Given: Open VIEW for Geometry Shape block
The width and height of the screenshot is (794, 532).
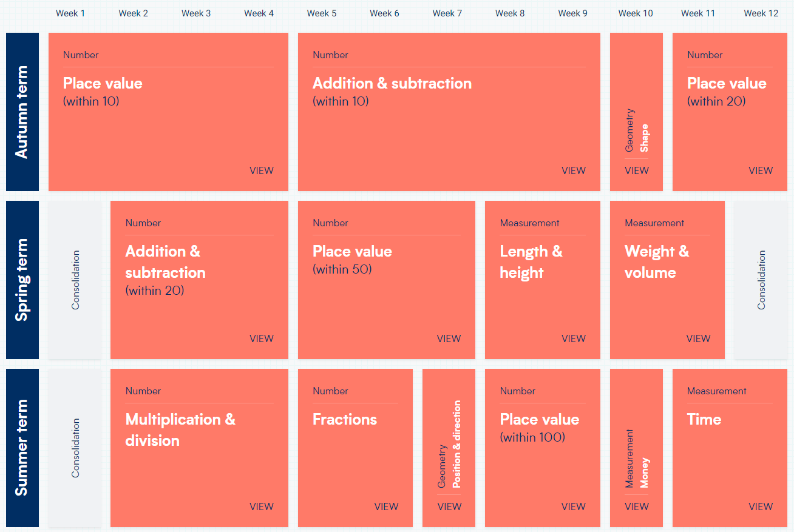Looking at the screenshot, I should pos(637,170).
